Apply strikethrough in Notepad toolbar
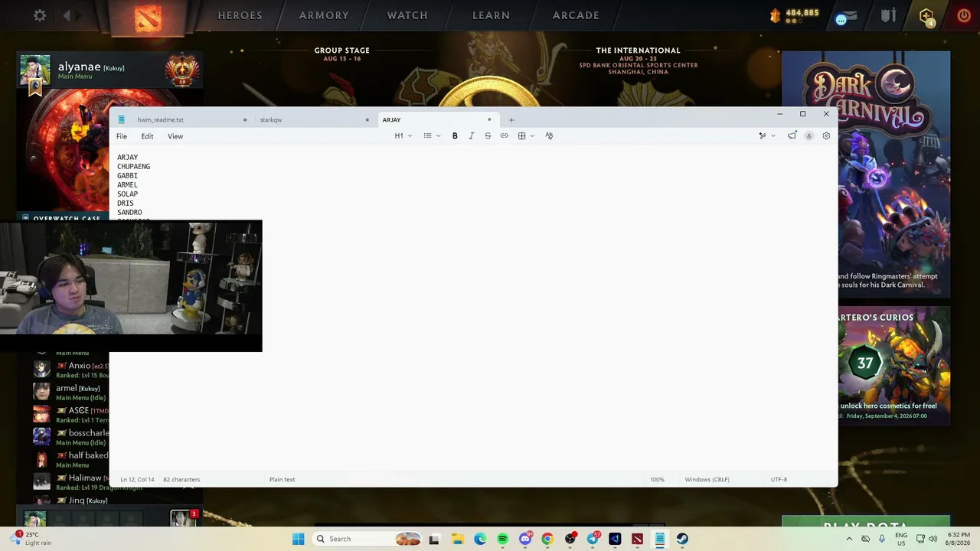 488,136
